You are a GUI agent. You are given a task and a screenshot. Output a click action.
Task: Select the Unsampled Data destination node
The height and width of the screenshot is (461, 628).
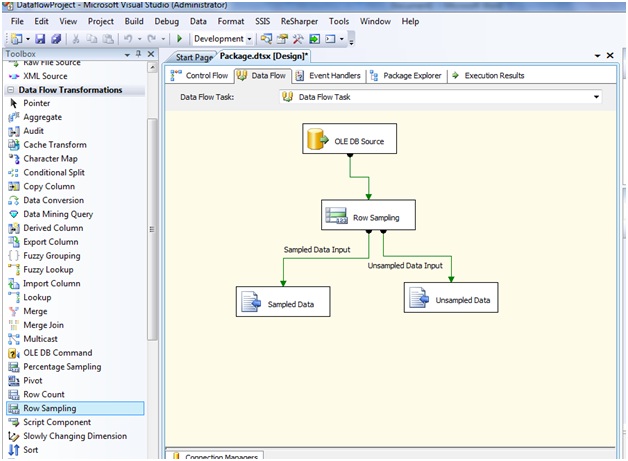click(451, 299)
